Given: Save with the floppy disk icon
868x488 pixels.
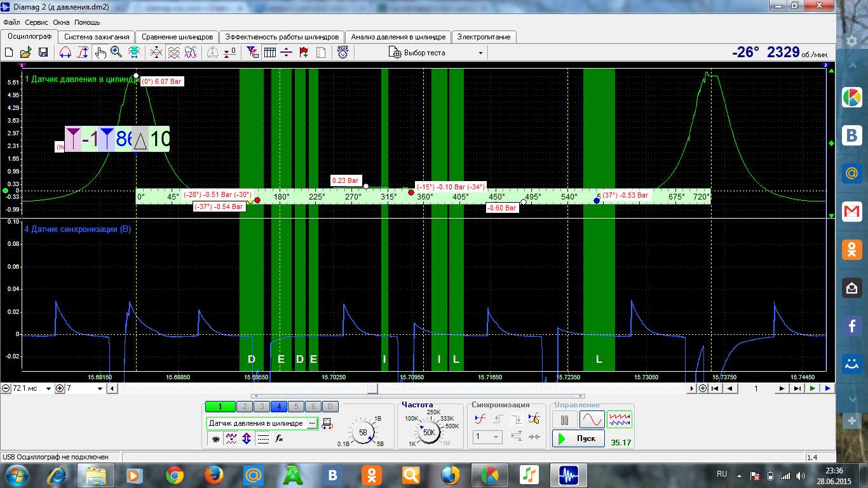Looking at the screenshot, I should tap(43, 53).
